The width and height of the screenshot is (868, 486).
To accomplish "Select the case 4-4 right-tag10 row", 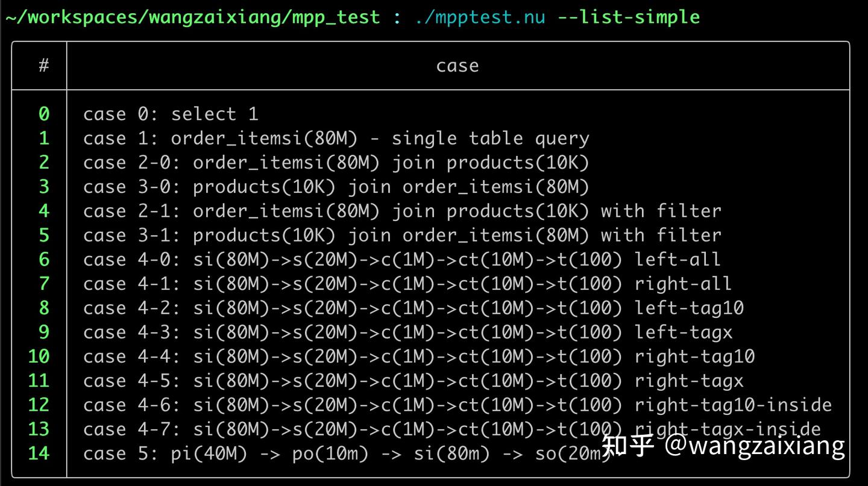I will click(x=419, y=357).
